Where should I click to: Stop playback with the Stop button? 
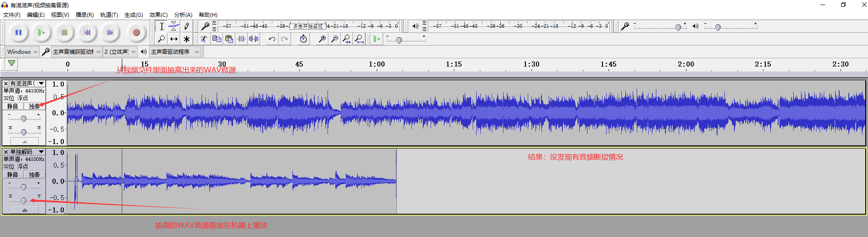[x=64, y=32]
